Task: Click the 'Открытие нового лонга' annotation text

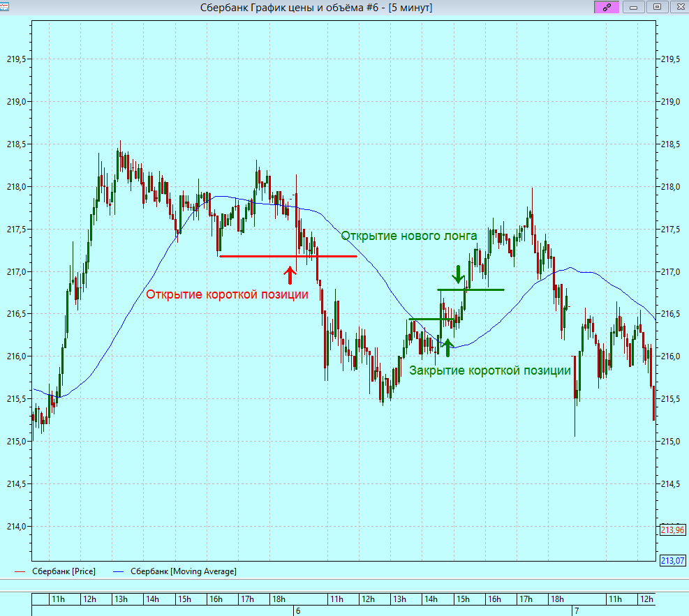Action: [x=409, y=236]
